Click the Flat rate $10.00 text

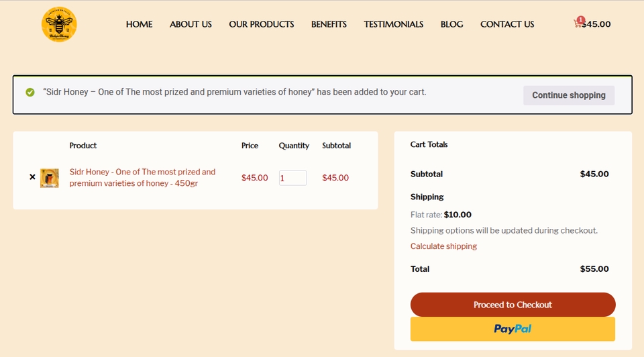[441, 215]
